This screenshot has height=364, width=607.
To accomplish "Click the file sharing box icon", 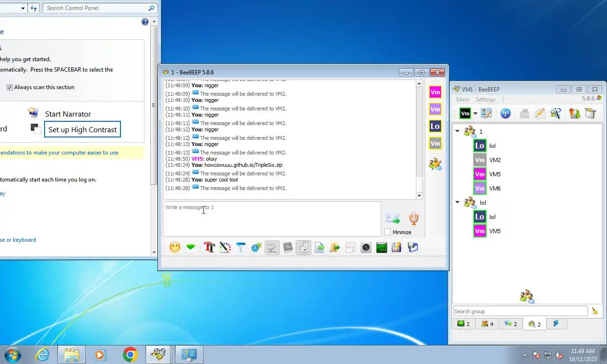I will point(590,113).
